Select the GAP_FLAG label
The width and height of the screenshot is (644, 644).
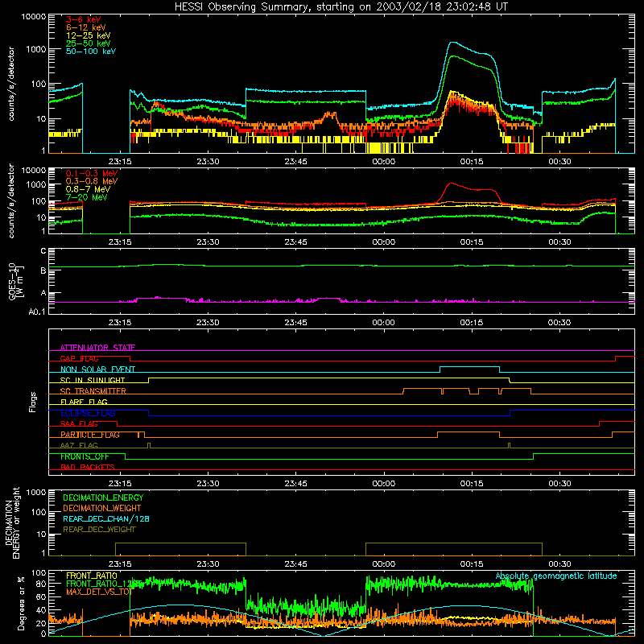tap(79, 358)
